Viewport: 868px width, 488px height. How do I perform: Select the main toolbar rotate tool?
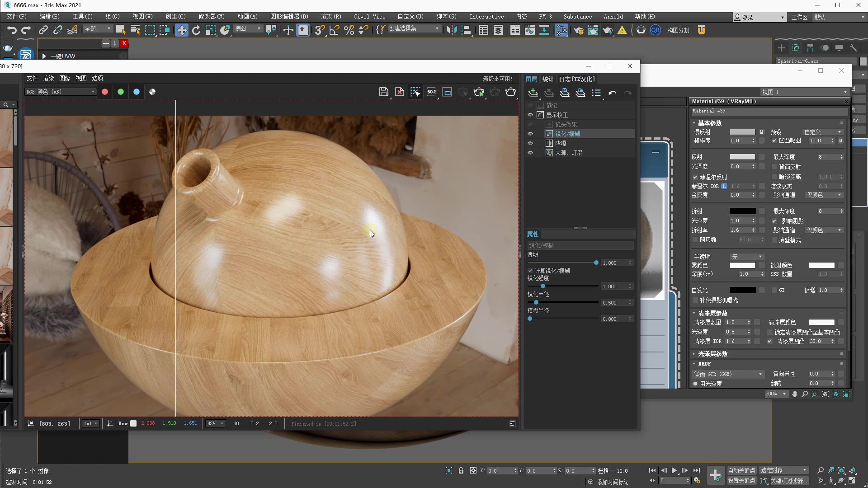point(196,30)
